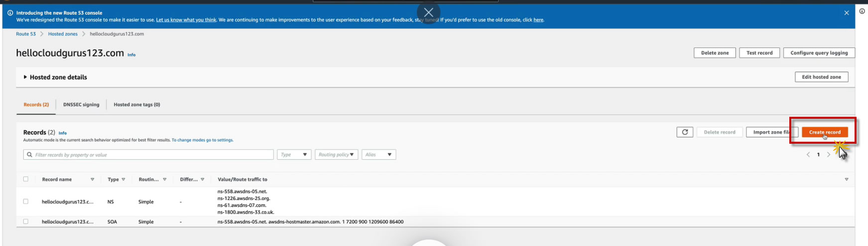Image resolution: width=868 pixels, height=246 pixels.
Task: Click the Edit hosted zone button
Action: click(822, 77)
